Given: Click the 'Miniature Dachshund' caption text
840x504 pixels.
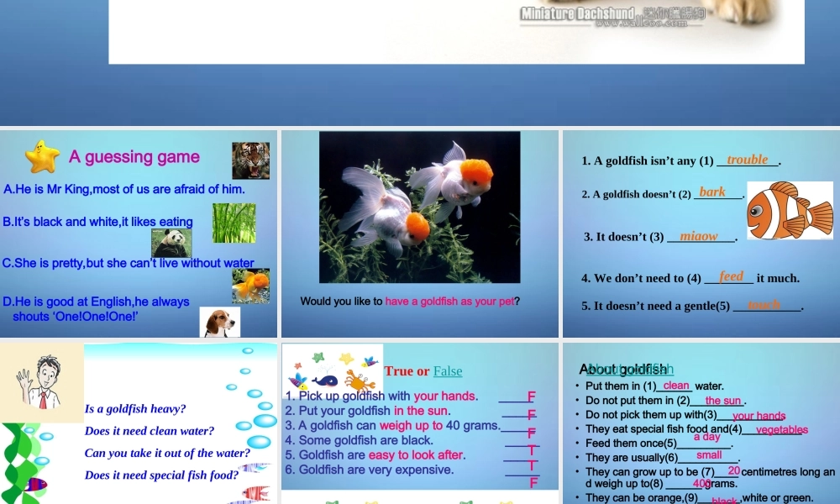Looking at the screenshot, I should [x=577, y=13].
